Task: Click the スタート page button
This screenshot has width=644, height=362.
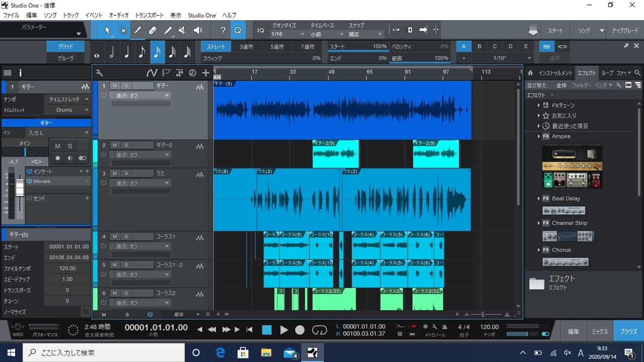Action: (x=555, y=31)
